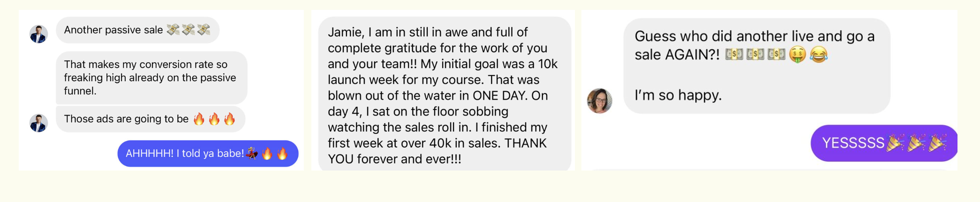Open the woman's avatar beside "I'm so happy."

click(x=600, y=101)
